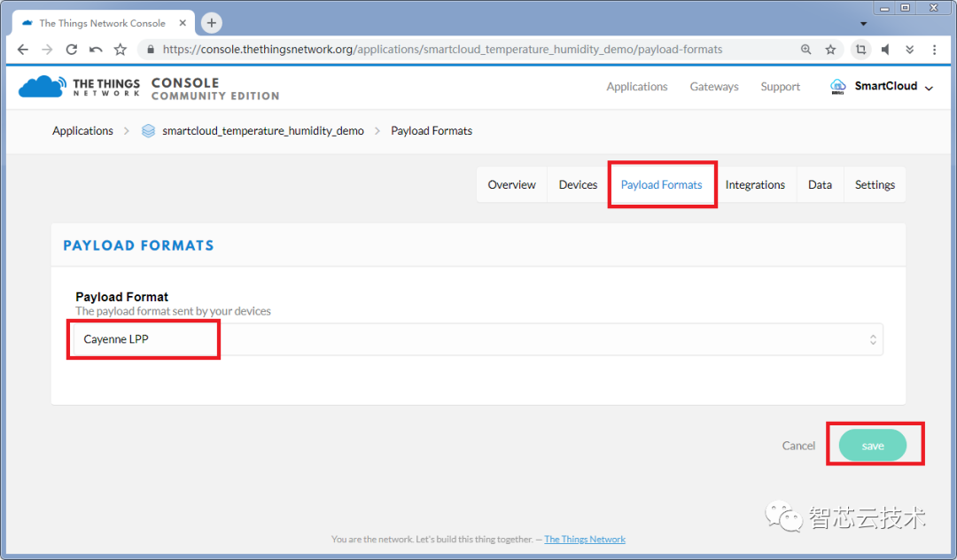Viewport: 957px width, 560px height.
Task: Bookmark page with toolbar star icon
Action: point(121,50)
